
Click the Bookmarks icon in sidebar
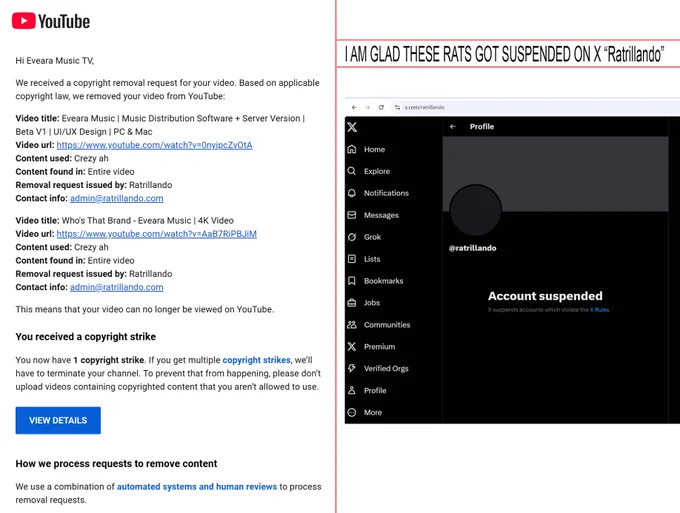352,281
